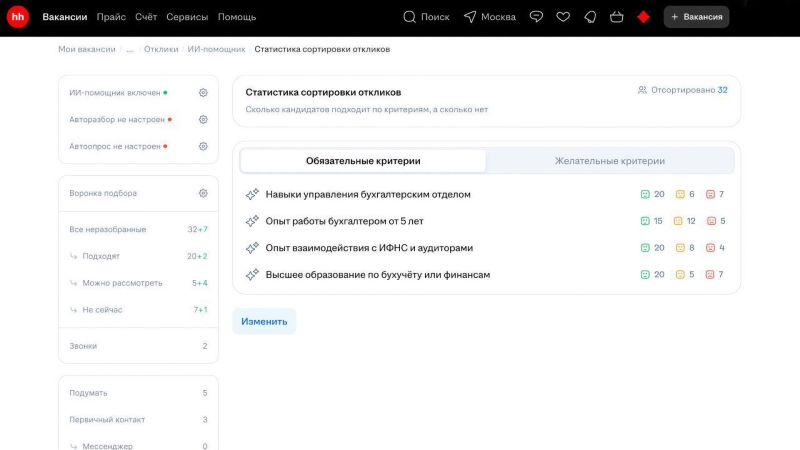
Task: Open the Сервисы menu item
Action: pyautogui.click(x=187, y=17)
